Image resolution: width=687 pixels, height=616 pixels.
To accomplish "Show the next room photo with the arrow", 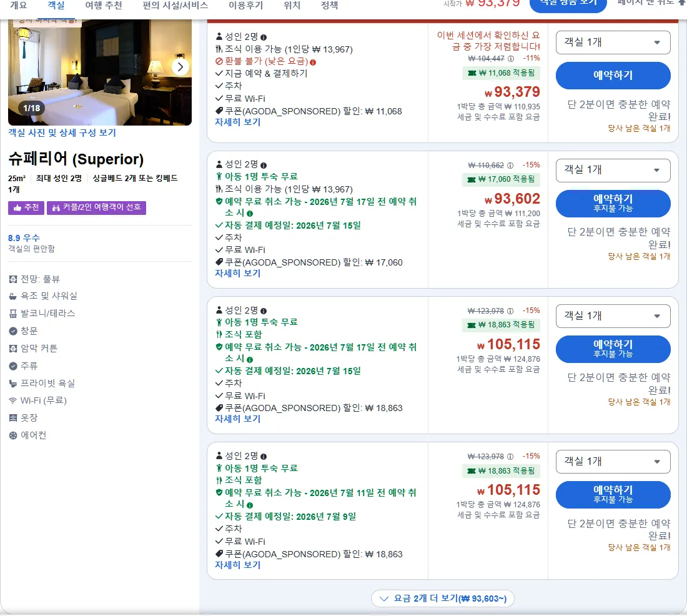I will click(180, 67).
